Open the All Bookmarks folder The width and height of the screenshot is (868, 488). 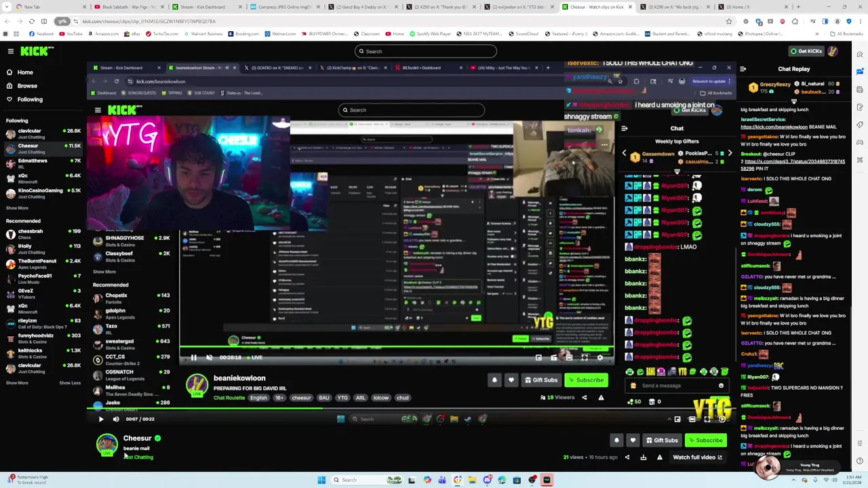(x=848, y=34)
